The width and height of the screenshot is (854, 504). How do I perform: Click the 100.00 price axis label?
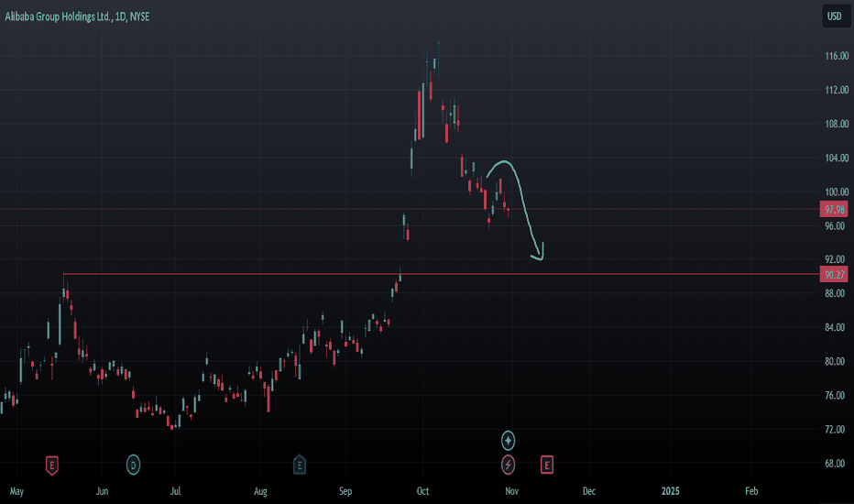[x=837, y=192]
